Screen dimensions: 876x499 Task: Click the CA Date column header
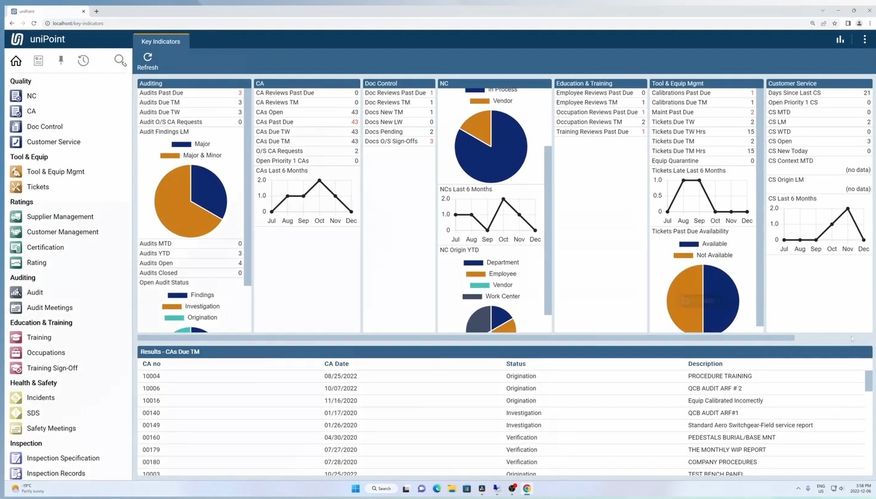click(336, 363)
